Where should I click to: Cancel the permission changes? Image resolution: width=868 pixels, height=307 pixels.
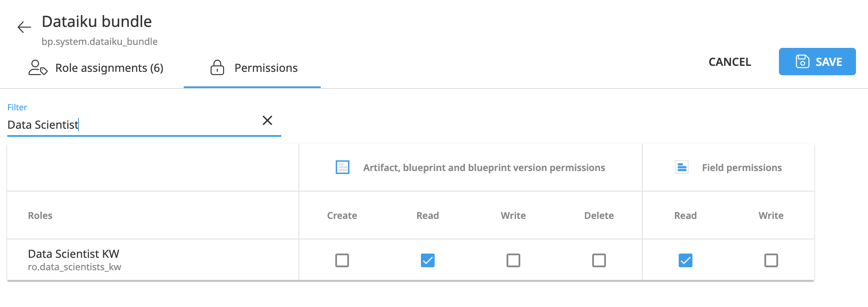[x=730, y=62]
